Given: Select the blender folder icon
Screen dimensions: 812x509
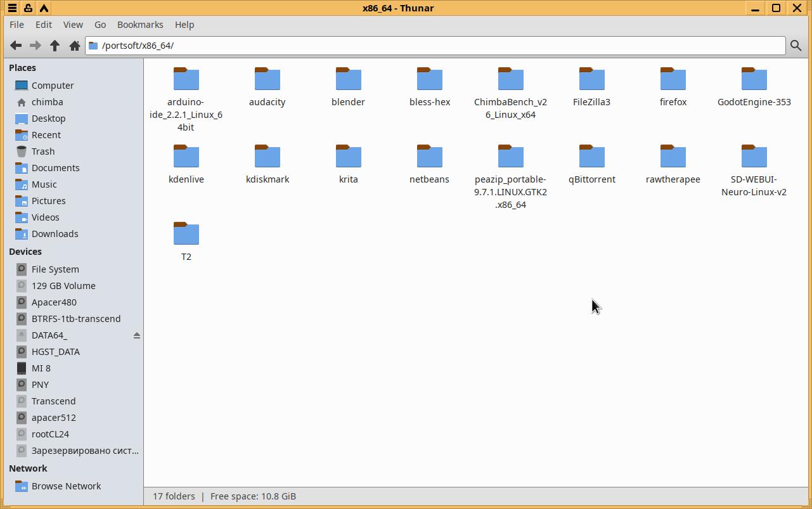Looking at the screenshot, I should point(349,79).
